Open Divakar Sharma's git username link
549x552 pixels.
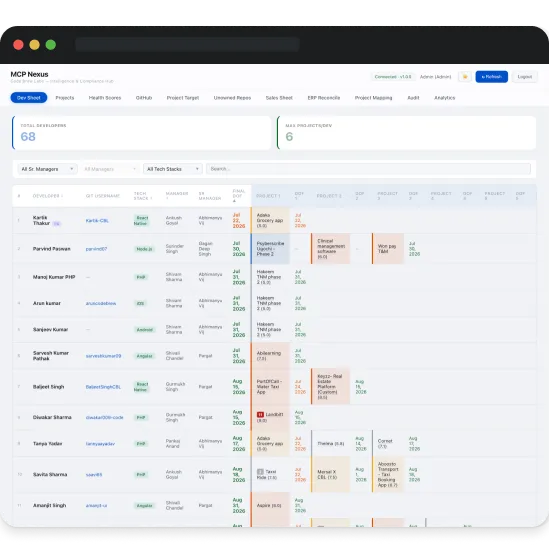click(x=105, y=418)
